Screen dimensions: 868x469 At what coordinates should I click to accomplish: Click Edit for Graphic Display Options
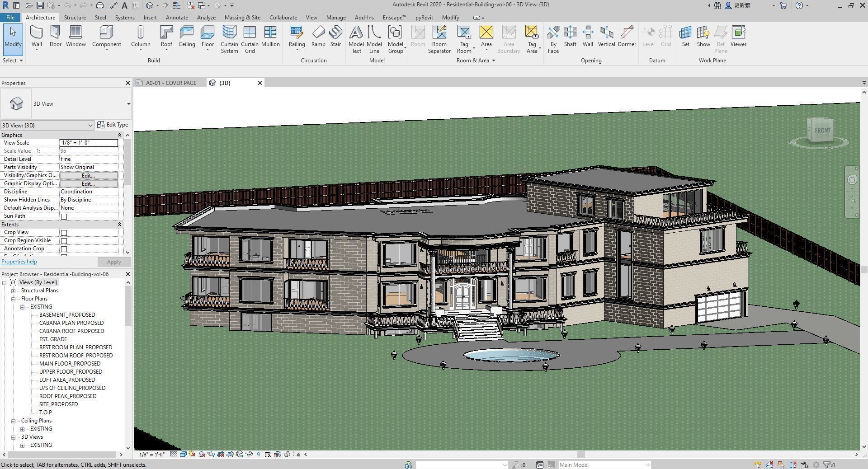[88, 183]
